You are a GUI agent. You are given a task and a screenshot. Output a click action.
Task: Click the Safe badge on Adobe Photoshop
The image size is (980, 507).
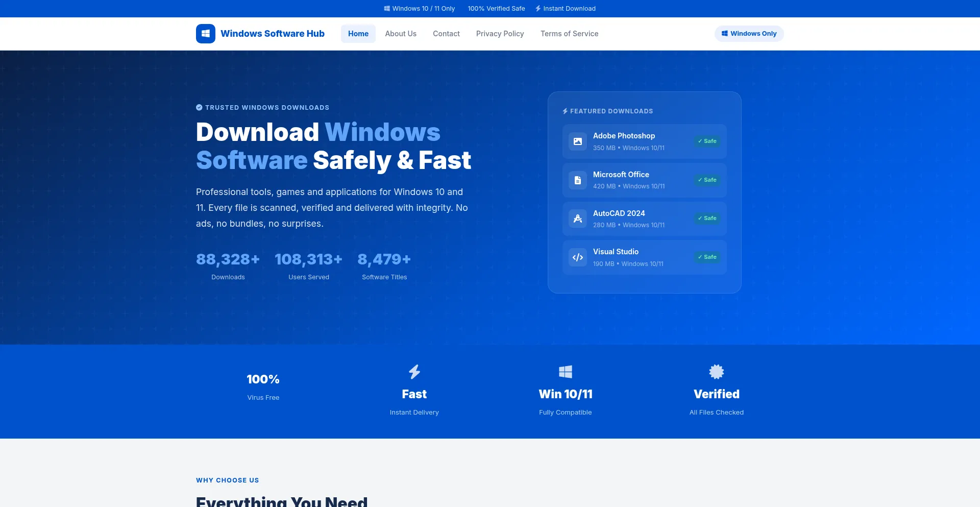(x=707, y=141)
